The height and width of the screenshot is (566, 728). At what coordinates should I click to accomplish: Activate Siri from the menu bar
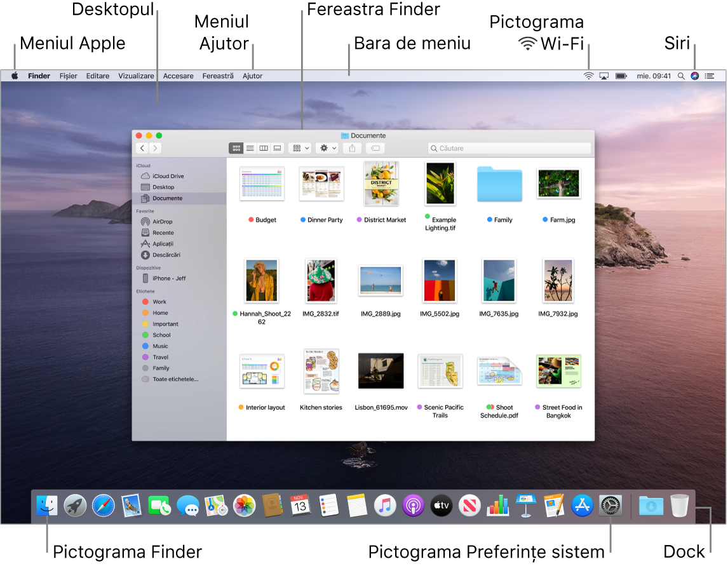[694, 76]
